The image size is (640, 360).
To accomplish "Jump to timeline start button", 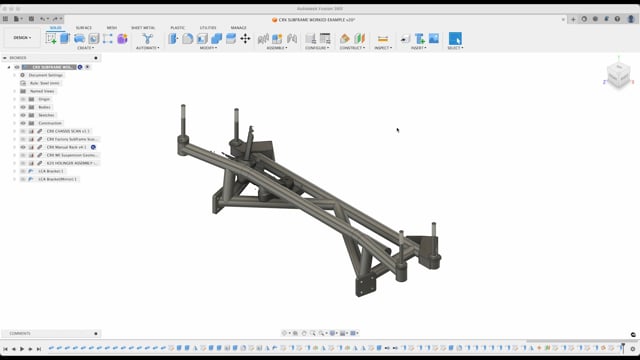I will pyautogui.click(x=5, y=349).
